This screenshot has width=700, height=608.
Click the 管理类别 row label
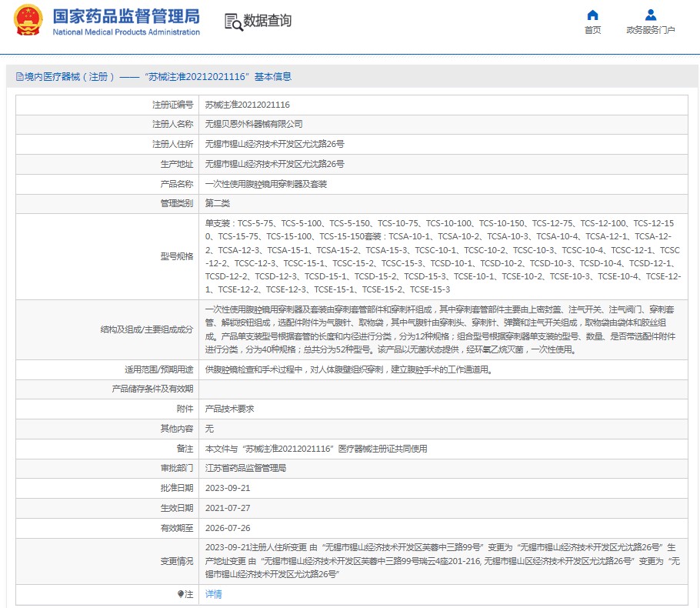177,203
